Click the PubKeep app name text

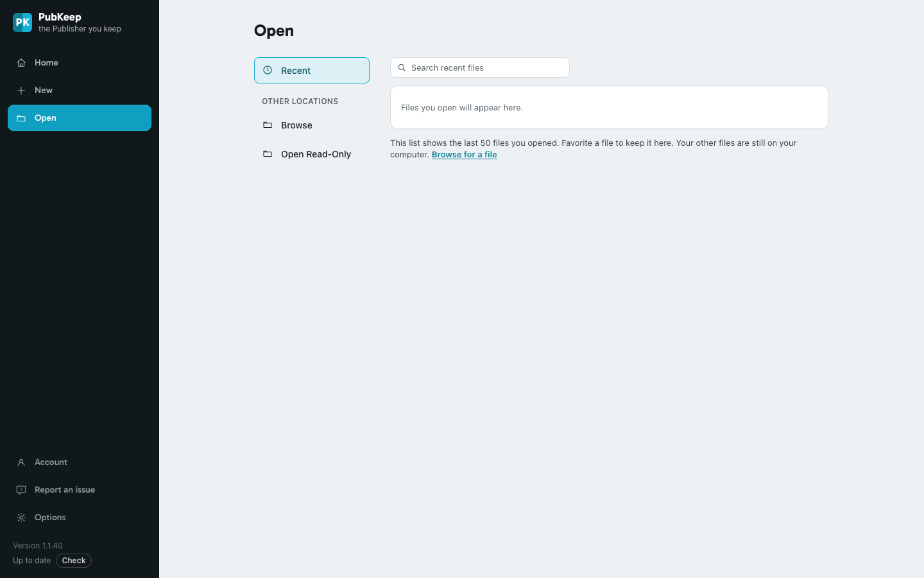click(60, 17)
